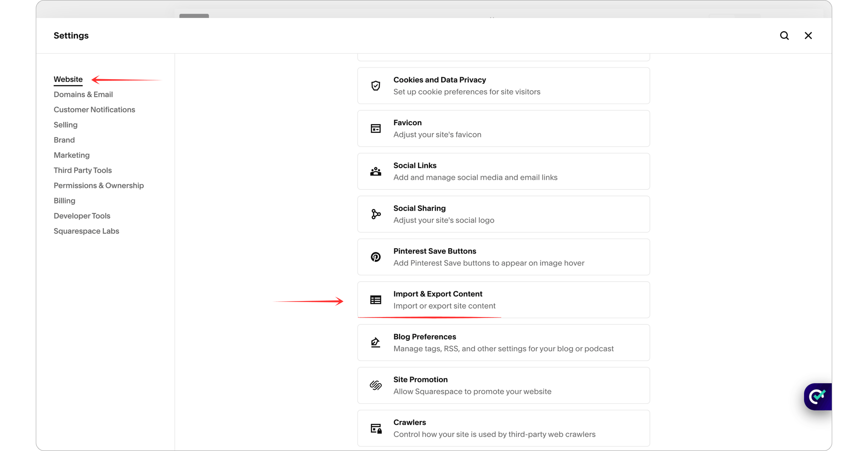Click 'Adjust your site's favicon' text
The image size is (868, 451).
click(437, 134)
